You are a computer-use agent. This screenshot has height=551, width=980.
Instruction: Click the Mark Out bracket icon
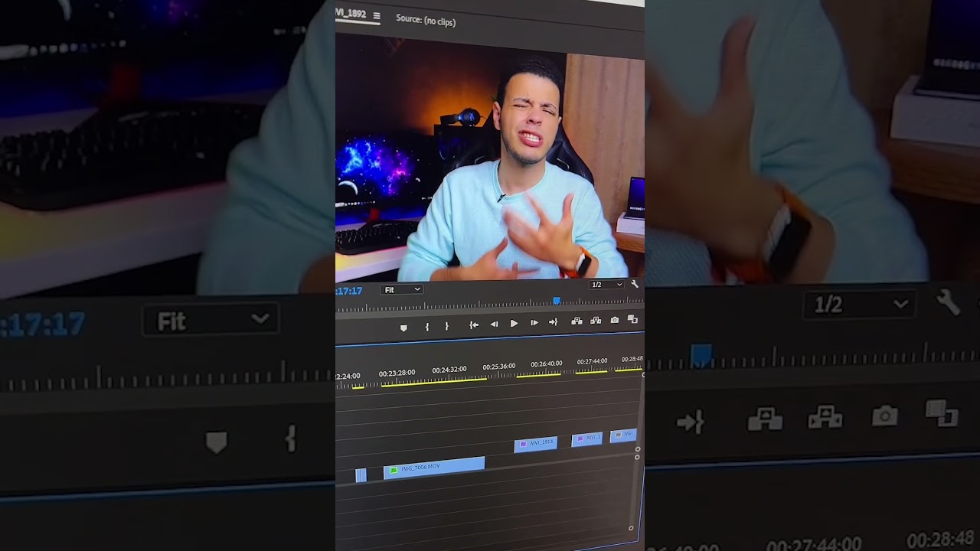tap(447, 327)
